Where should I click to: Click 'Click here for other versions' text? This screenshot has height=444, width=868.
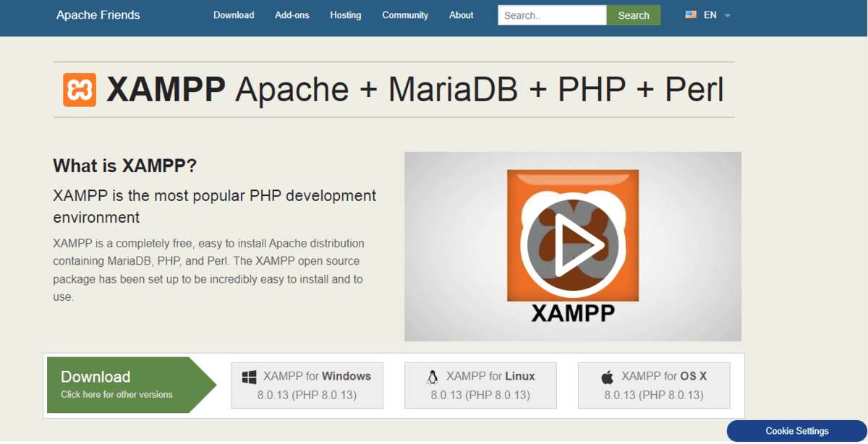116,395
